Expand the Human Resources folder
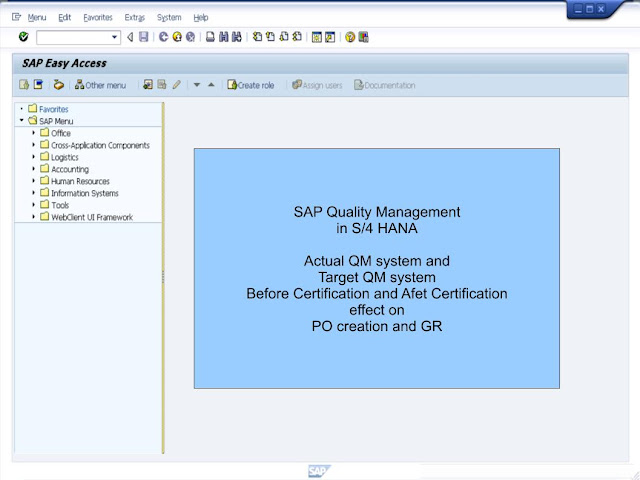The width and height of the screenshot is (640, 480). tap(33, 180)
